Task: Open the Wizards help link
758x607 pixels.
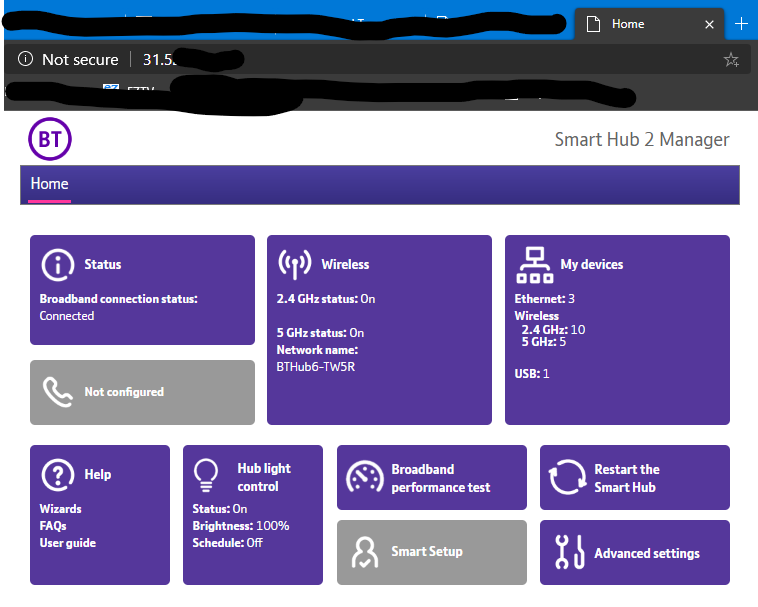Action: point(60,509)
